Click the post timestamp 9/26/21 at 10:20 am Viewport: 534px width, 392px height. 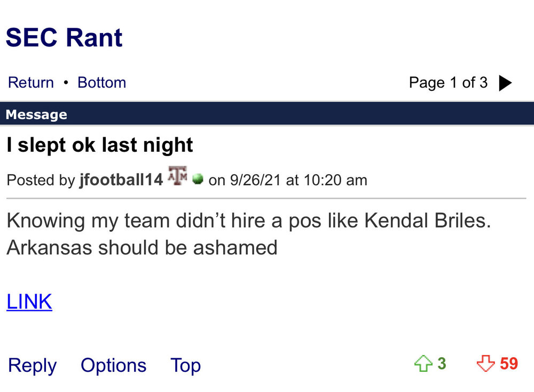[x=298, y=180]
